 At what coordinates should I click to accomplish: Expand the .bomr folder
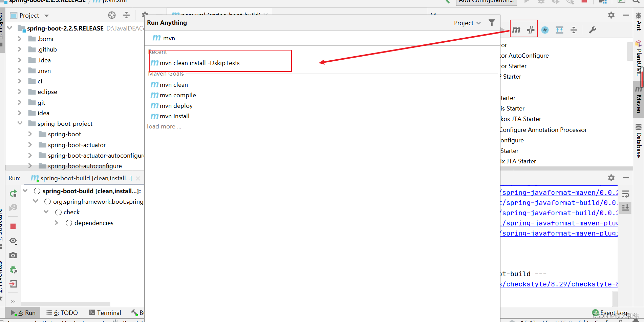tap(20, 39)
